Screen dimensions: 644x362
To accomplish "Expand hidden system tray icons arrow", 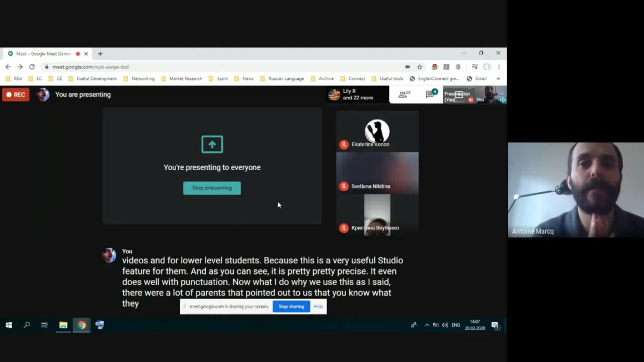I will point(427,325).
